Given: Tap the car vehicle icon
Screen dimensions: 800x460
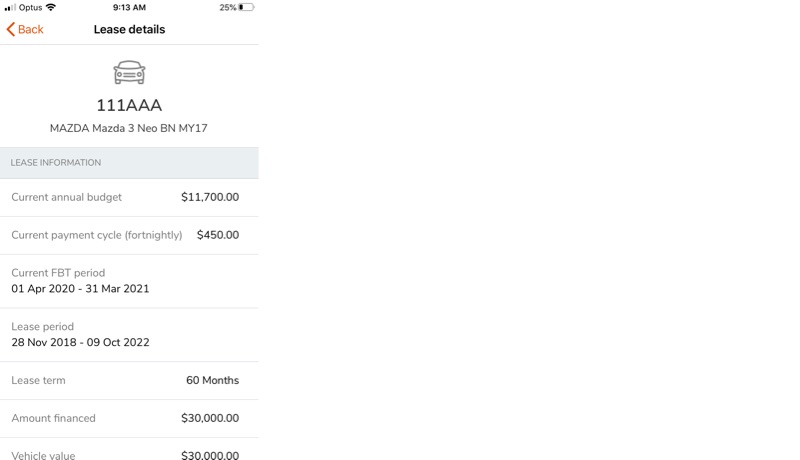Looking at the screenshot, I should coord(129,72).
